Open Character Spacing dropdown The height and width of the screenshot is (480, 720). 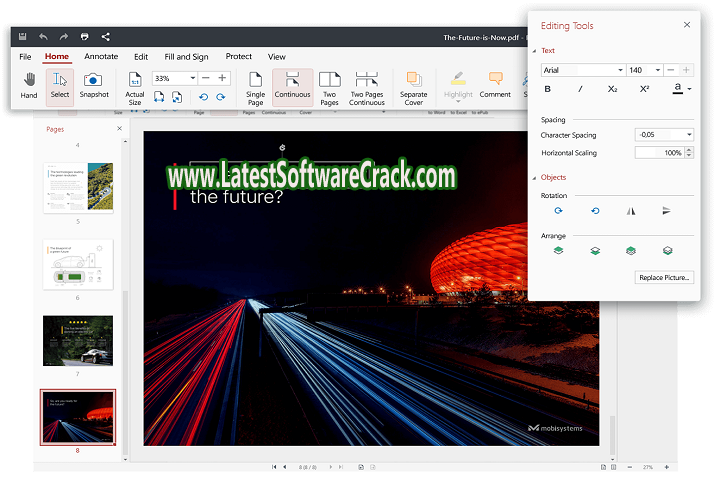coord(689,135)
